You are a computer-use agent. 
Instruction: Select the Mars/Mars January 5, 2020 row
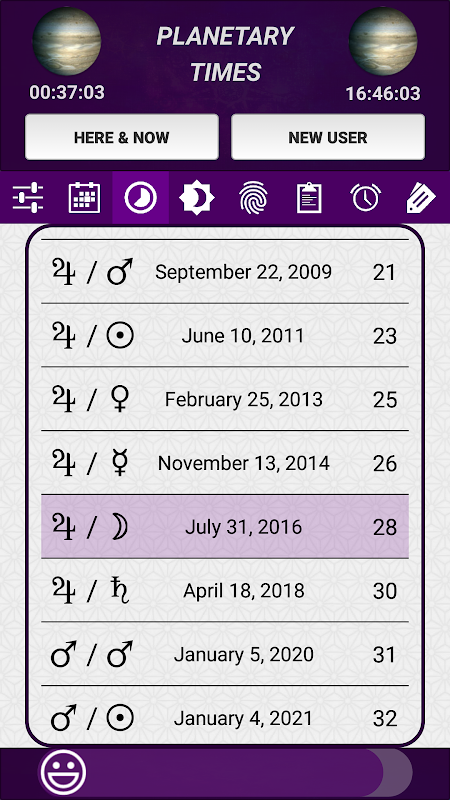click(225, 654)
